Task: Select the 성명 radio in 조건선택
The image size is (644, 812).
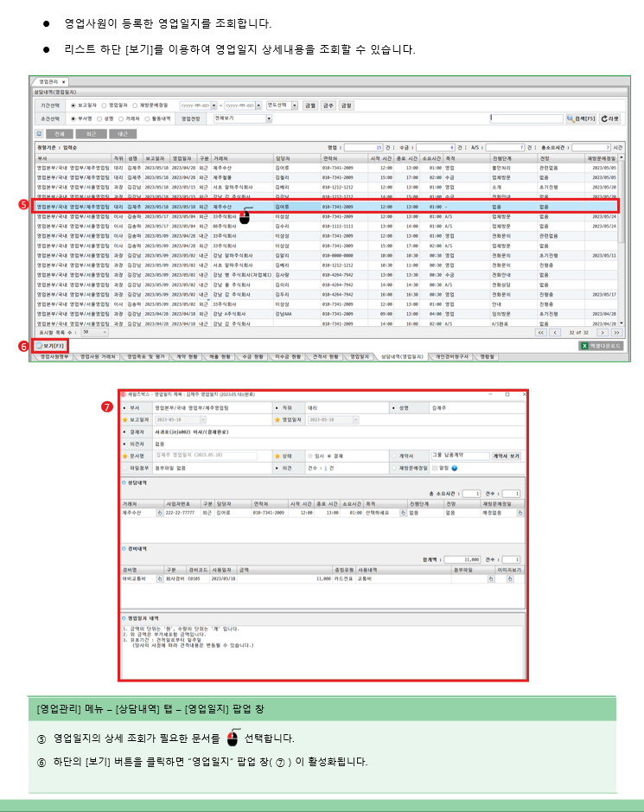Action: point(99,118)
